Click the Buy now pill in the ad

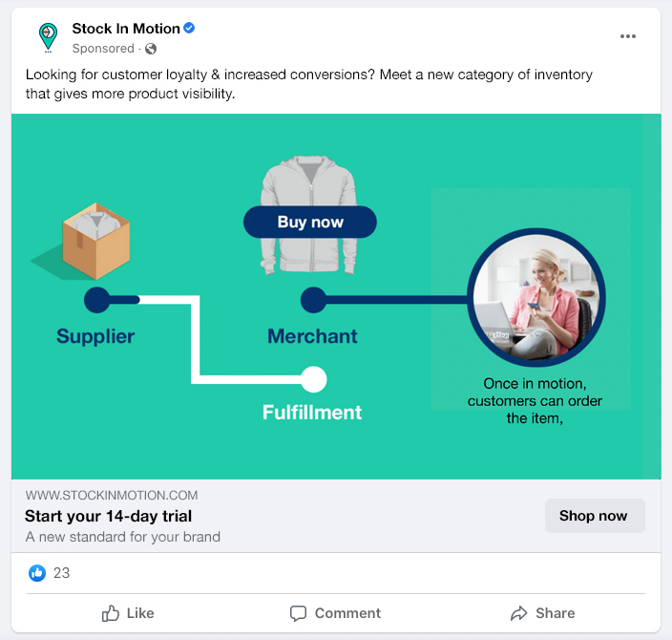310,223
